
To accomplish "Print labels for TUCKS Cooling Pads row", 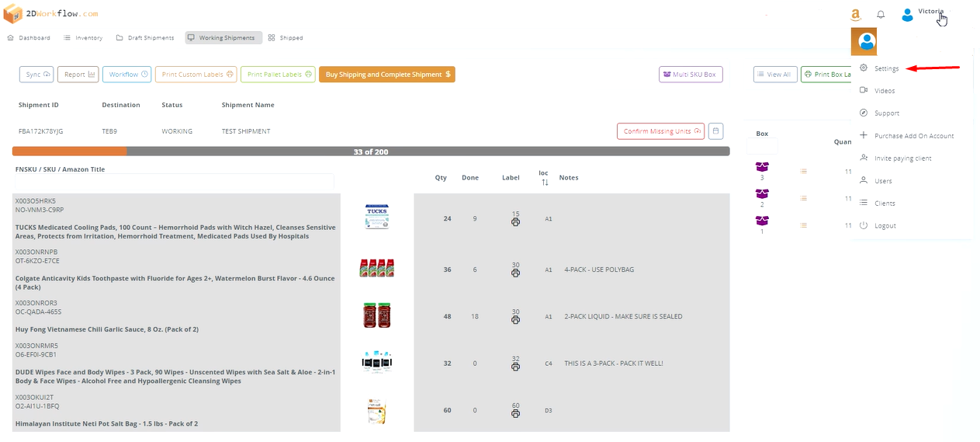I will 515,223.
